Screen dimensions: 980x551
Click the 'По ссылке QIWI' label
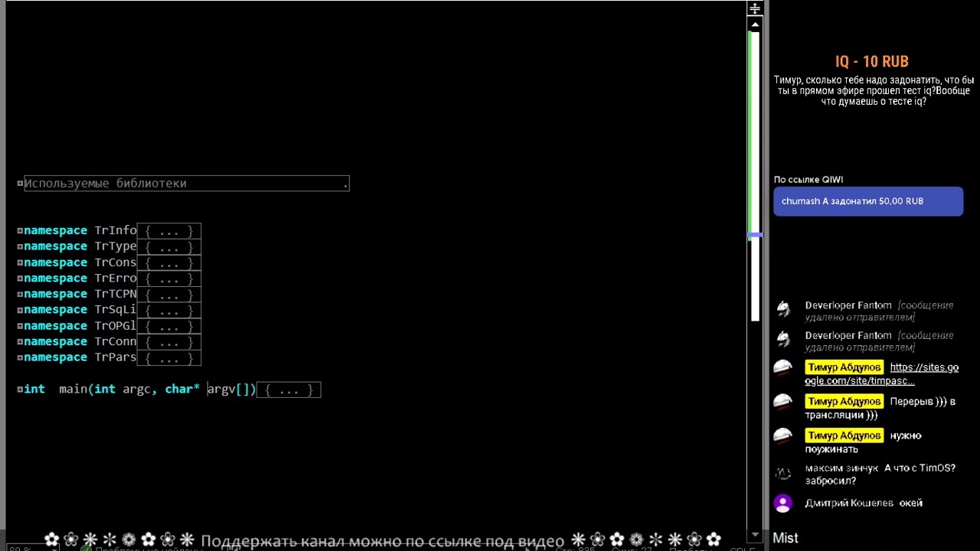coord(808,180)
